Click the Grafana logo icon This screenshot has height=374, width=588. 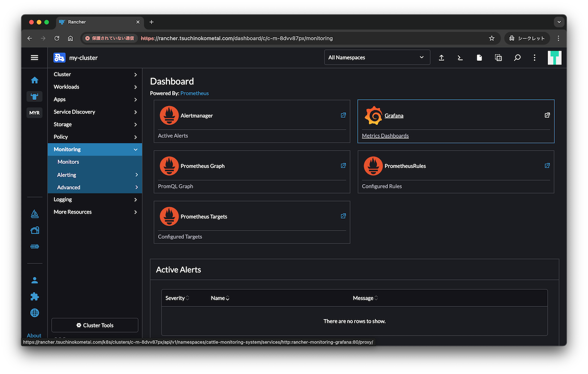click(x=373, y=116)
